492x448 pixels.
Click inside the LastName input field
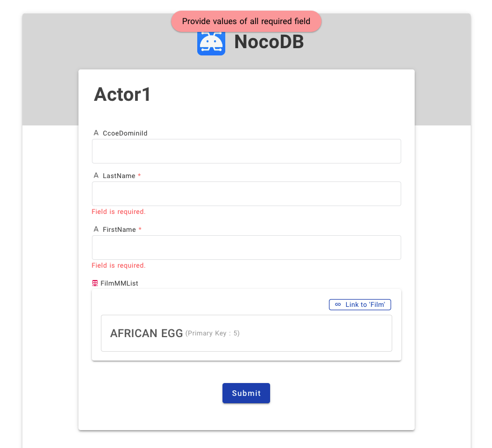click(246, 194)
